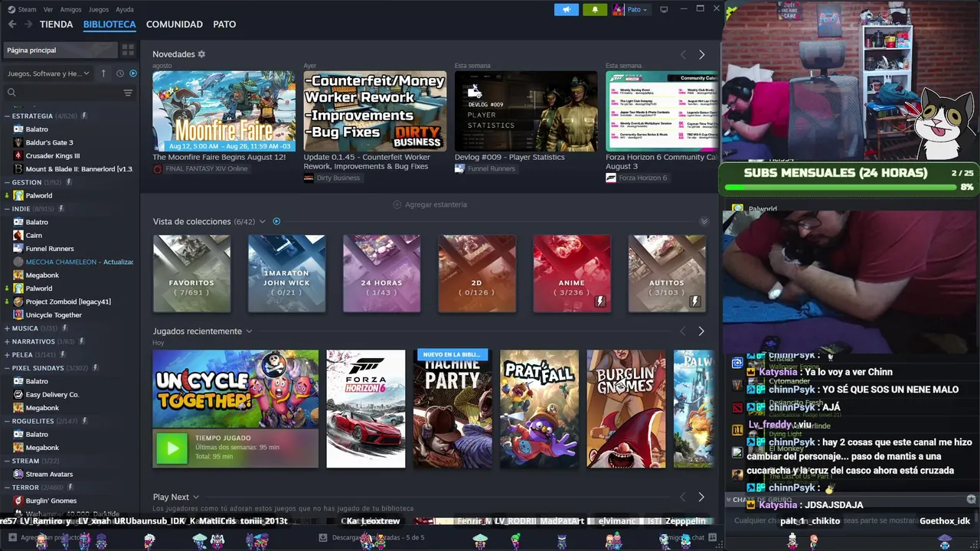This screenshot has width=980, height=551.
Task: Go forward with the Steam forward arrow
Action: click(28, 24)
